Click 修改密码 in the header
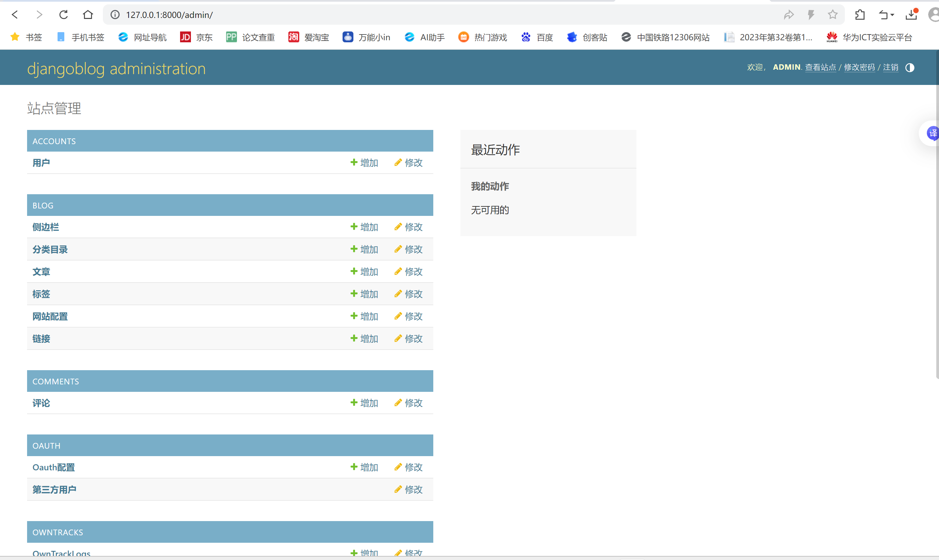This screenshot has width=939, height=560. pyautogui.click(x=859, y=67)
